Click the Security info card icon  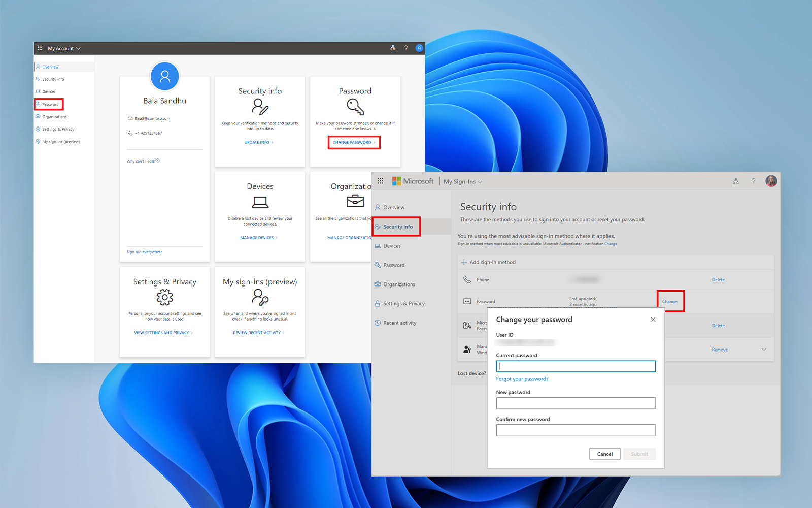click(x=260, y=107)
